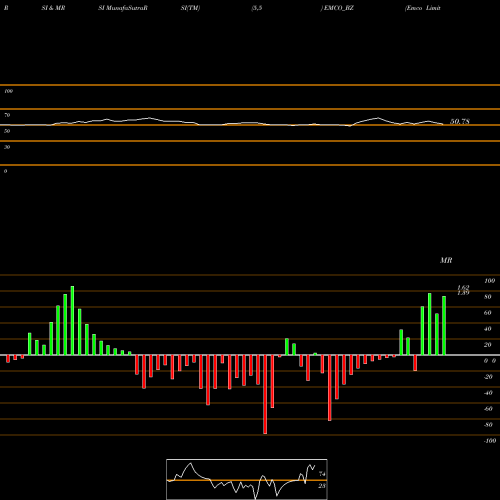Viewport: 500px width, 500px height.
Task: Click the '1.62' value beside MR bars
Action: point(463,288)
